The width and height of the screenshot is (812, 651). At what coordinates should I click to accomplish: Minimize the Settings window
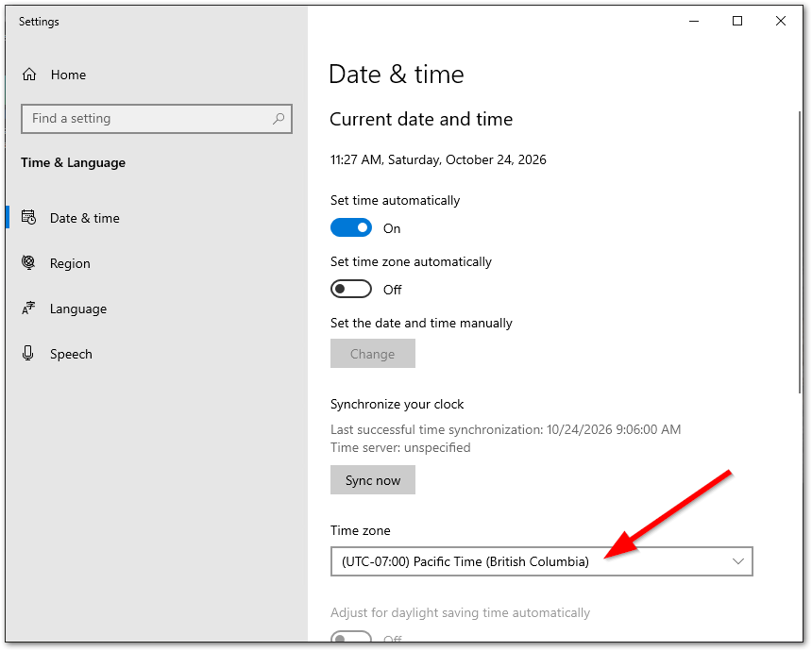[x=694, y=21]
